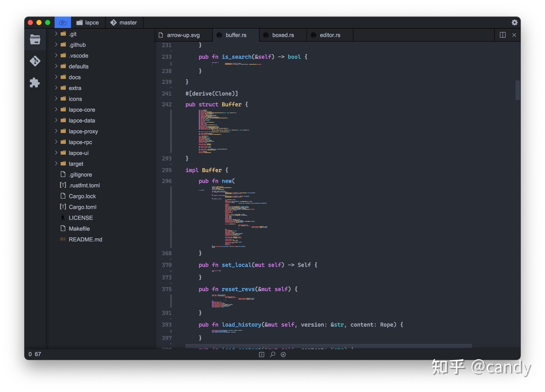This screenshot has width=545, height=392.
Task: Open the file explorer sidebar panel
Action: pos(35,39)
